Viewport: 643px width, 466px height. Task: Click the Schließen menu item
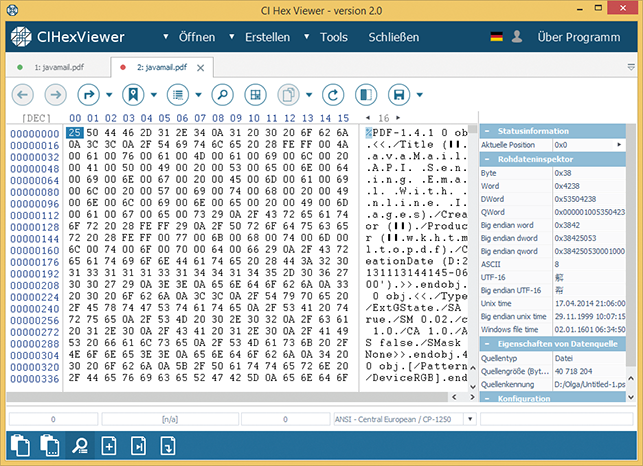point(394,37)
